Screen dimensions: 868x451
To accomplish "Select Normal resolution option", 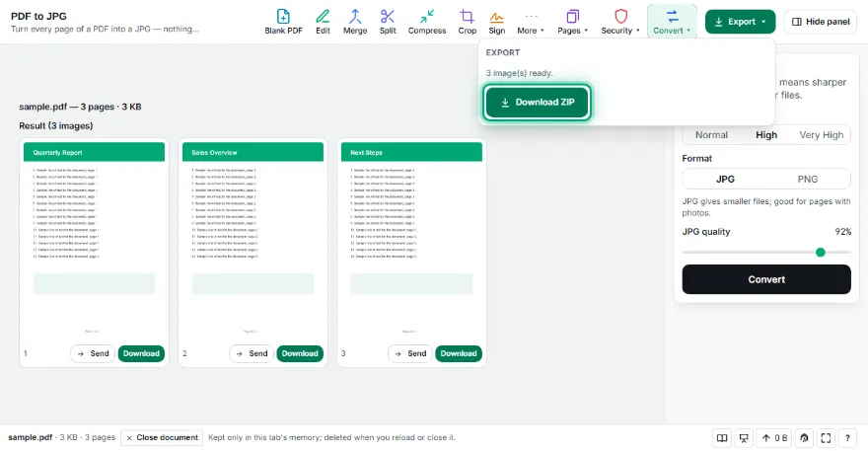I will click(x=711, y=134).
